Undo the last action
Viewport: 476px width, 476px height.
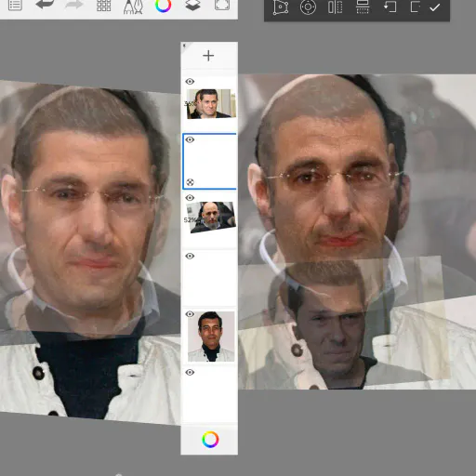click(45, 5)
